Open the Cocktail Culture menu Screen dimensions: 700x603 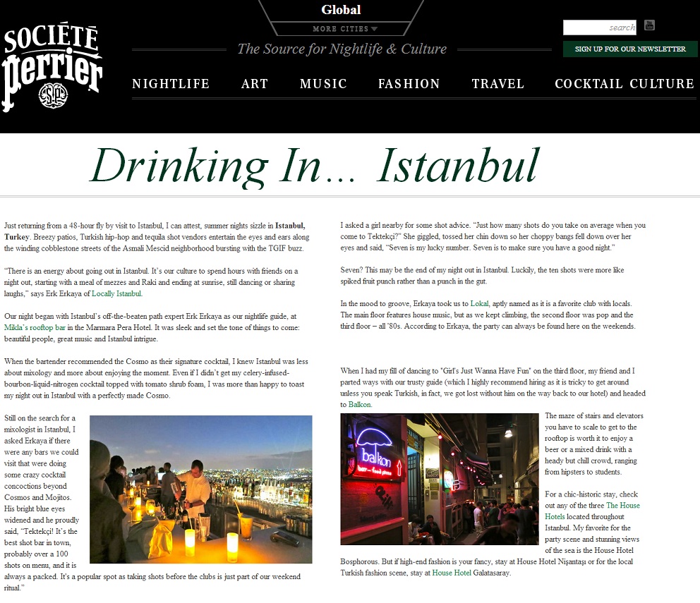[x=624, y=83]
